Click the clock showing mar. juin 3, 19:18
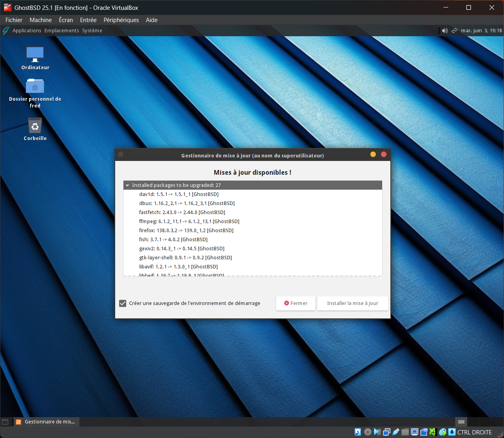 coord(481,31)
